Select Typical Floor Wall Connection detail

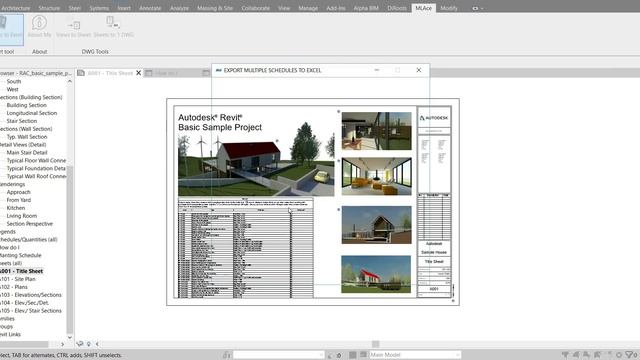[x=36, y=160]
